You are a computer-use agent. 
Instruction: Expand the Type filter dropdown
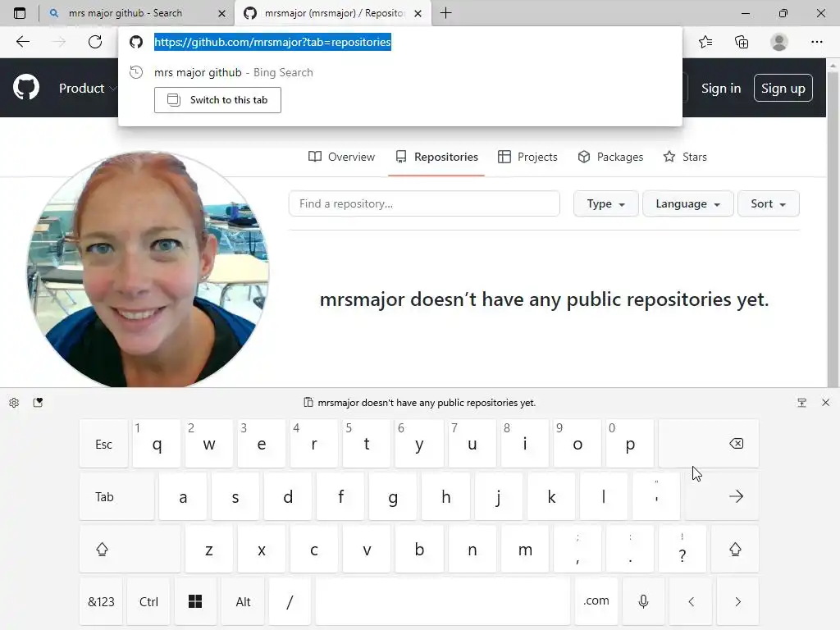tap(606, 203)
